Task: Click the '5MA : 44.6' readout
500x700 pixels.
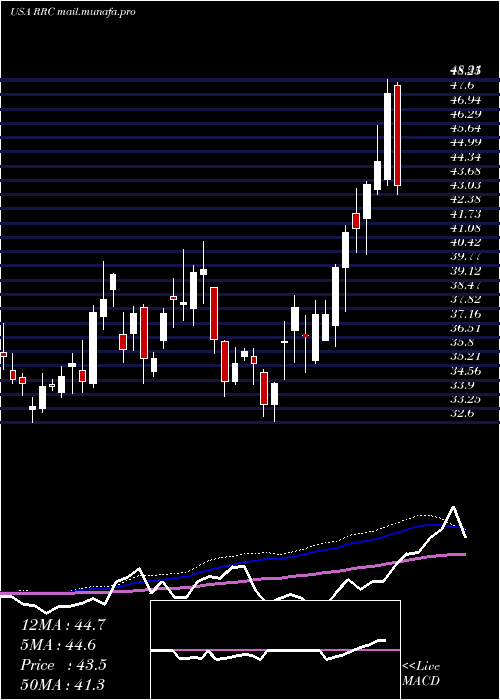Action: pyautogui.click(x=58, y=645)
